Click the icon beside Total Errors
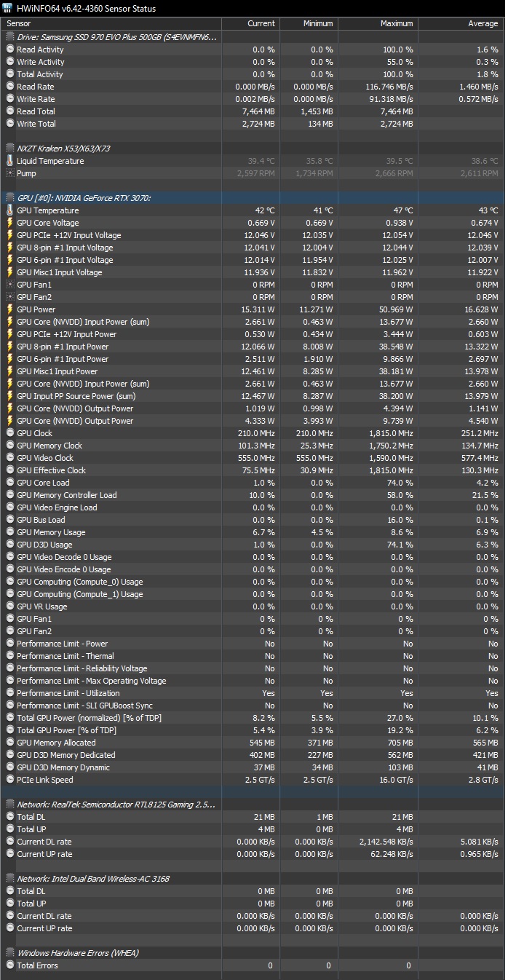The image size is (508, 980). (x=9, y=965)
